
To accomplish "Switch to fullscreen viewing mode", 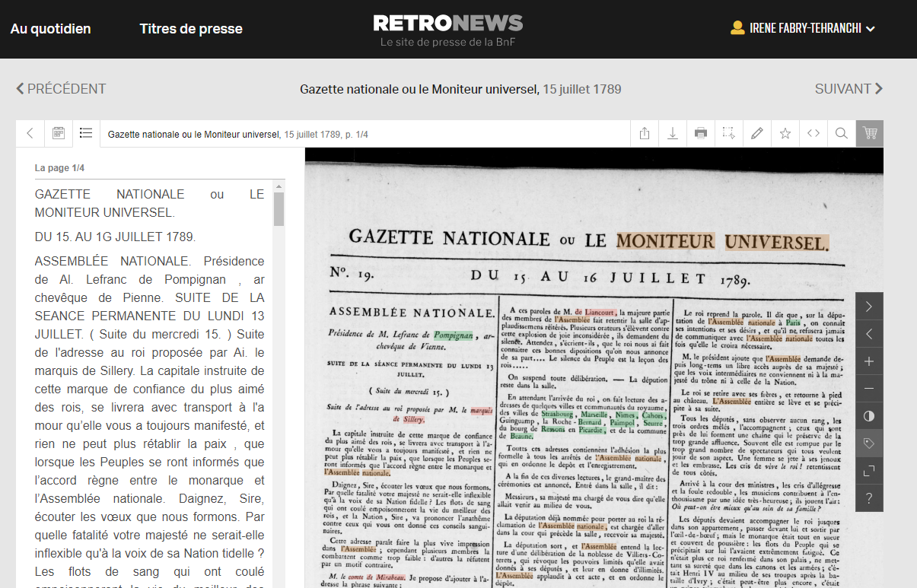I will point(869,471).
